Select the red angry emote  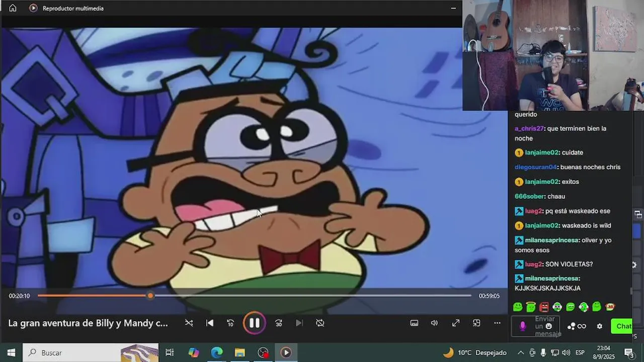click(x=544, y=307)
